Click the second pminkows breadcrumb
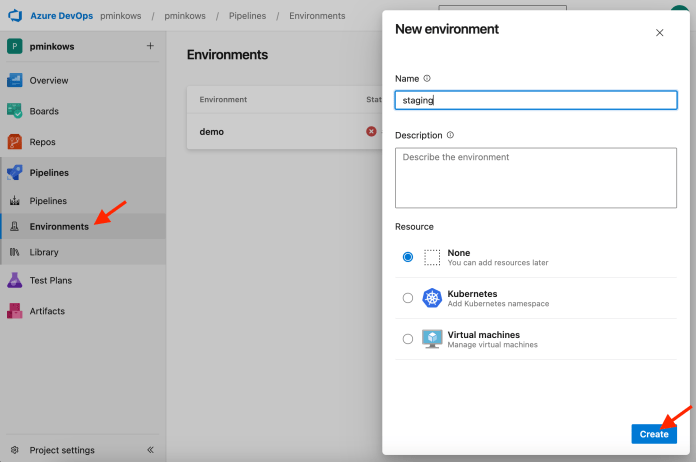This screenshot has width=696, height=462. pyautogui.click(x=185, y=16)
